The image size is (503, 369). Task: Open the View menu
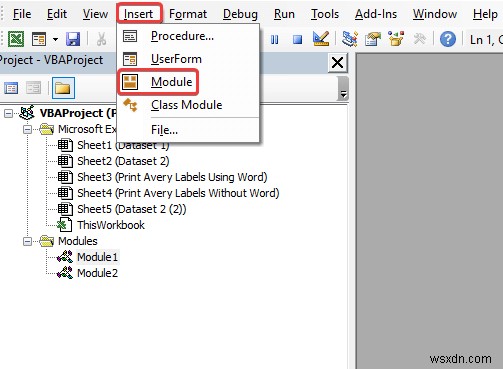click(x=95, y=14)
